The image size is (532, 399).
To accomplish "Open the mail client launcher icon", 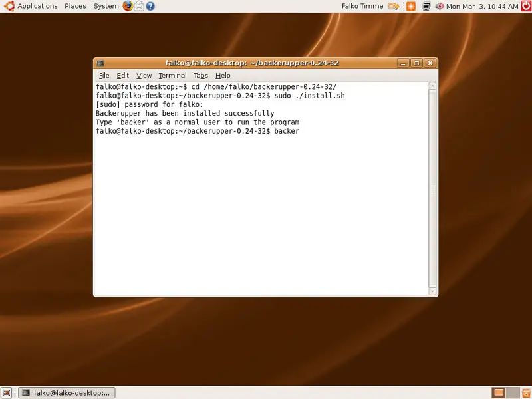I will 139,6.
